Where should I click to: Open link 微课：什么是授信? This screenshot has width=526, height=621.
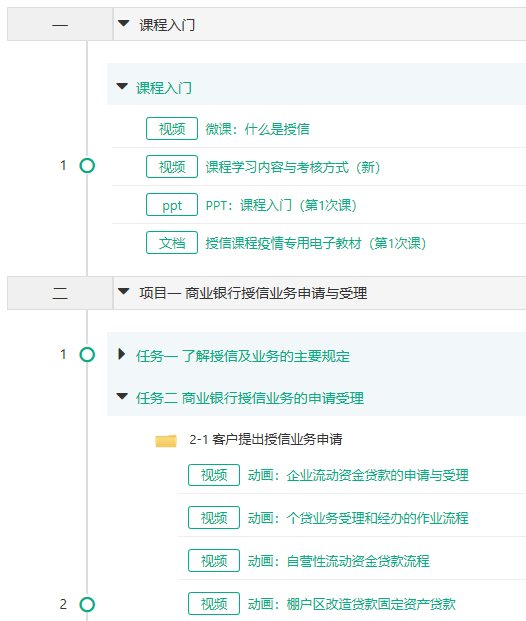(257, 129)
